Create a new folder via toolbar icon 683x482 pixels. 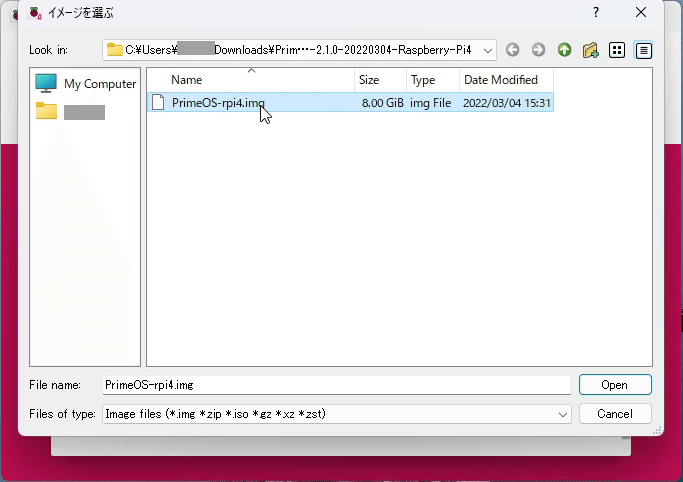coord(591,50)
